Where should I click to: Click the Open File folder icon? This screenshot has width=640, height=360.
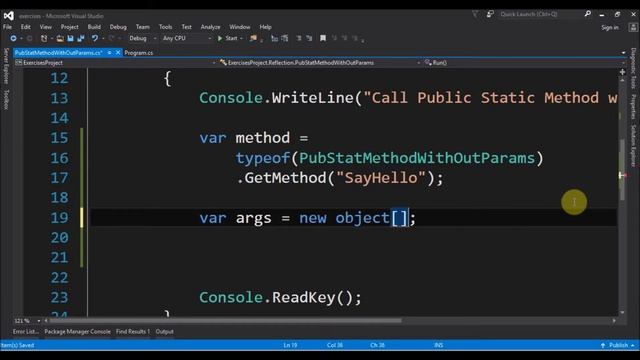pos(60,38)
